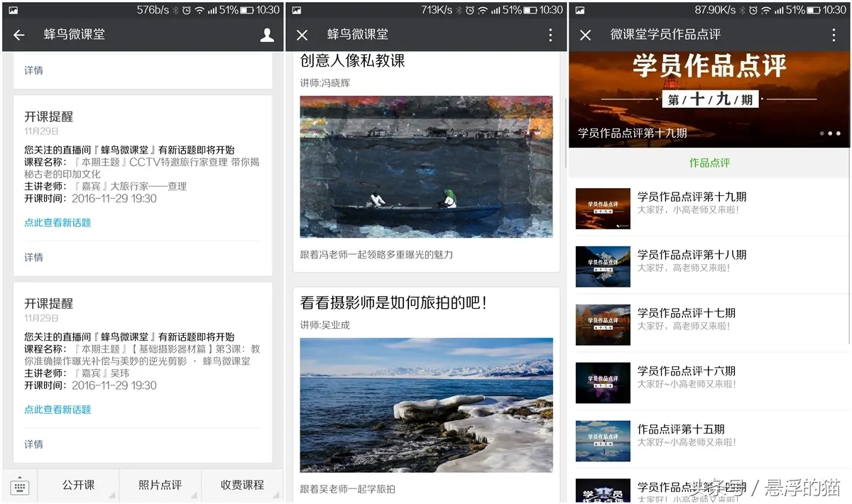Tap the X to close 蜂鸟微课堂 article view

[301, 34]
